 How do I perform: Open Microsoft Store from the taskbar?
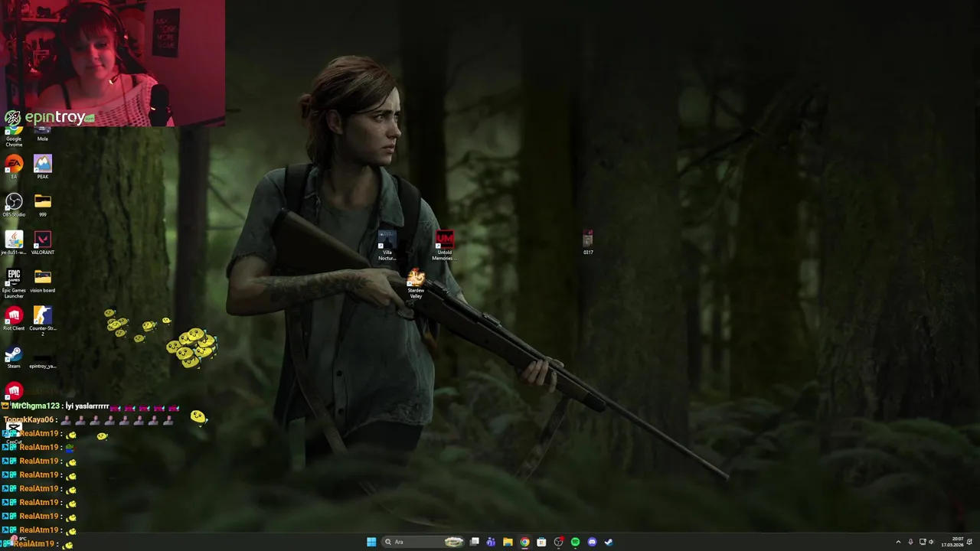[541, 542]
